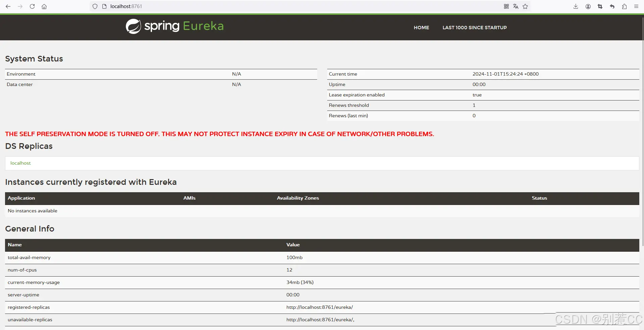Open the extensions puzzle icon
Viewport: 644px width, 330px height.
tap(624, 6)
